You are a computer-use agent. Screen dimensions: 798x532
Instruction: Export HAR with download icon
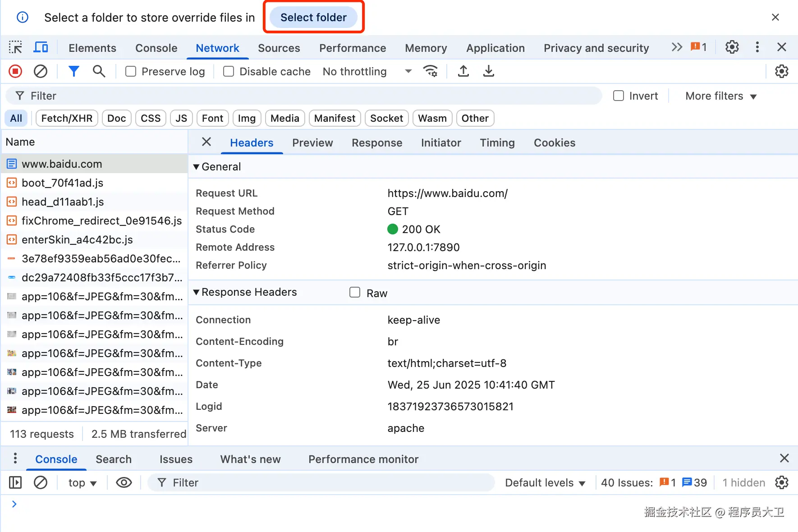pyautogui.click(x=488, y=71)
